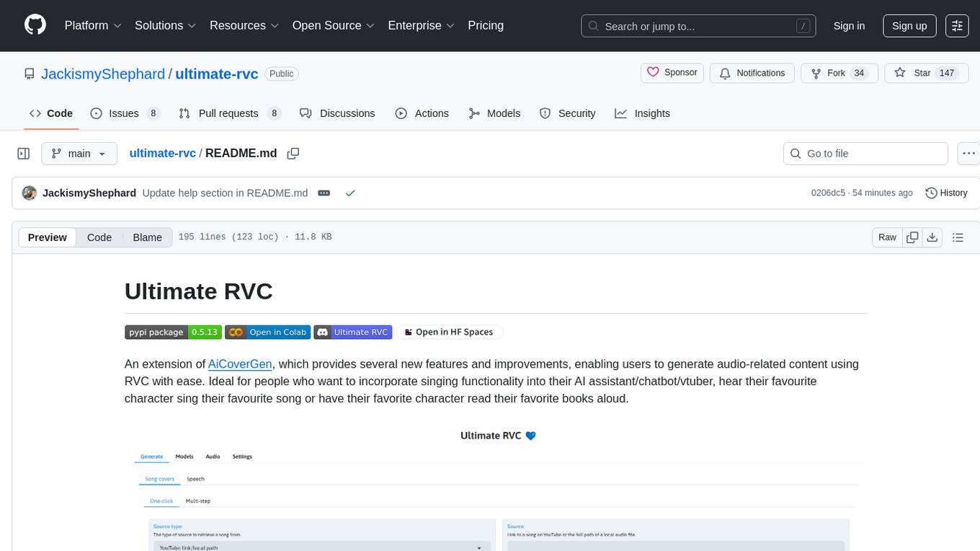The width and height of the screenshot is (980, 551).
Task: Open the 'Update help section in README.md' commit
Action: click(225, 193)
